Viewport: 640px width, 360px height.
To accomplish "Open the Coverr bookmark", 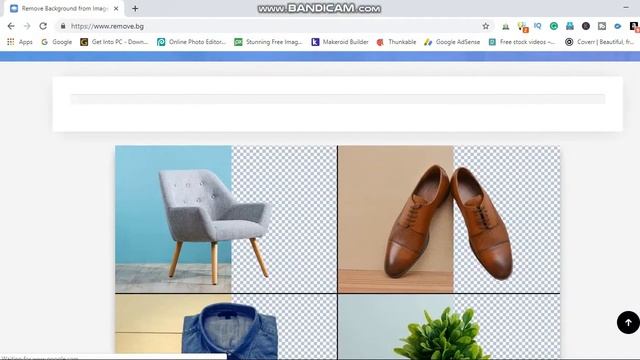I will click(599, 42).
